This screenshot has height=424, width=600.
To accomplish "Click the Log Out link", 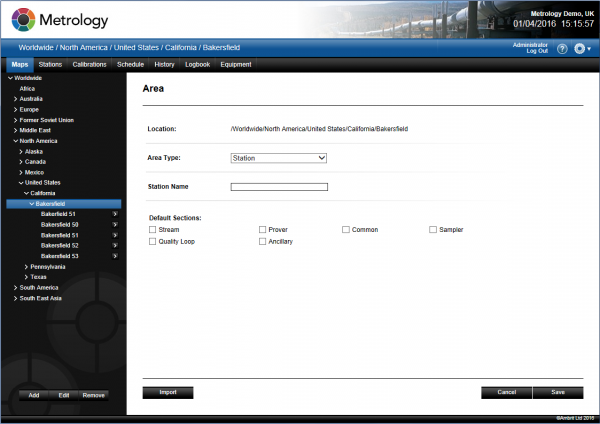I will [x=537, y=51].
